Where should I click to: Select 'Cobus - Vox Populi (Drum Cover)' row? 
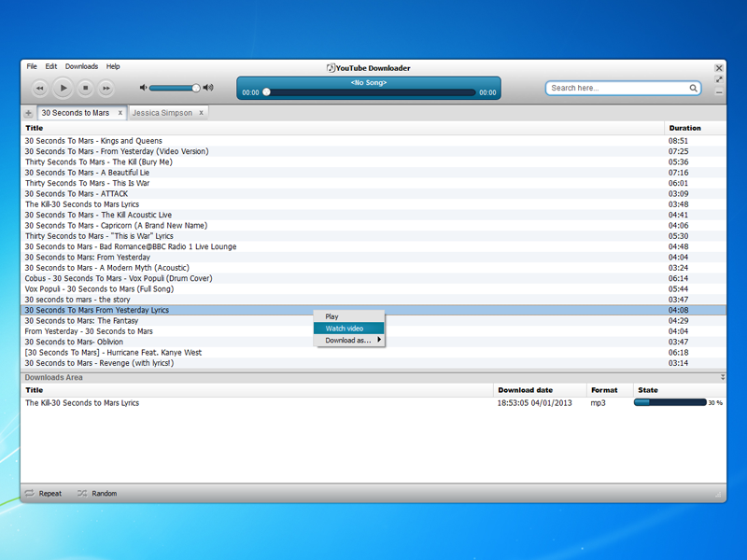coord(373,278)
